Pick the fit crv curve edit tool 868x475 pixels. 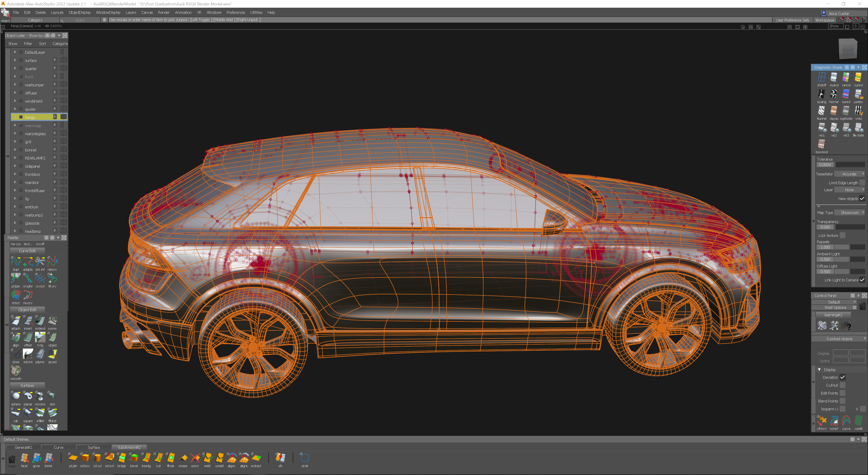coord(52,278)
